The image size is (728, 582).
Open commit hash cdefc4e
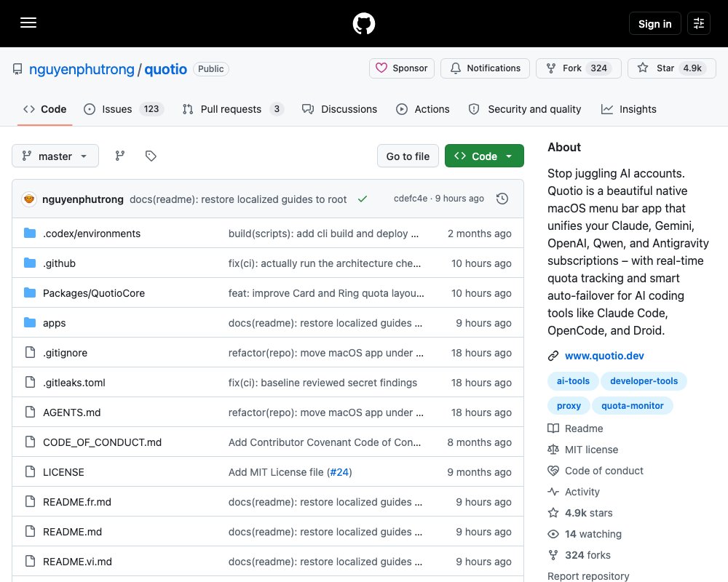click(x=411, y=199)
